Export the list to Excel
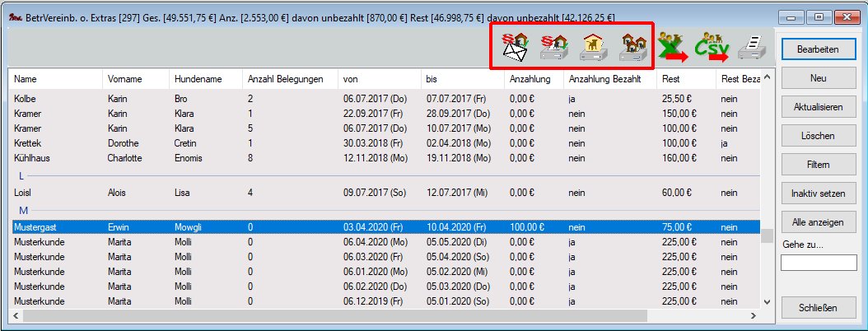 pyautogui.click(x=673, y=49)
